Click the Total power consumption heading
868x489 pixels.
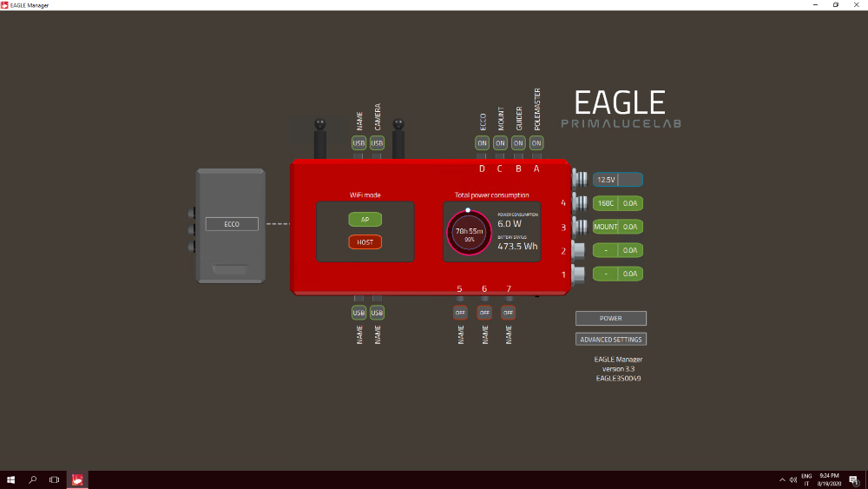(491, 195)
